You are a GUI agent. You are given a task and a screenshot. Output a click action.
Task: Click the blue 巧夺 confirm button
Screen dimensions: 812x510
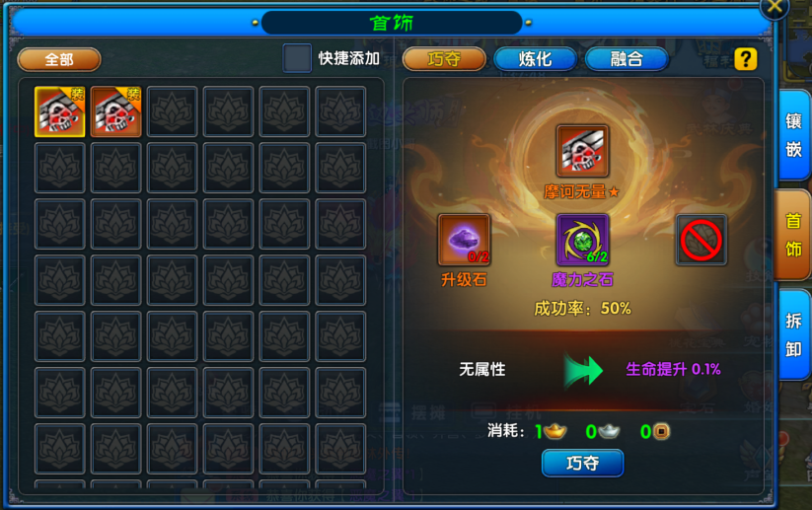pos(582,463)
